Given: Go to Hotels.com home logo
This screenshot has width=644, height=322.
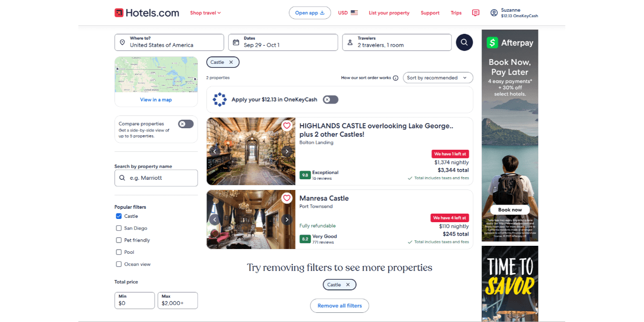Looking at the screenshot, I should 147,13.
